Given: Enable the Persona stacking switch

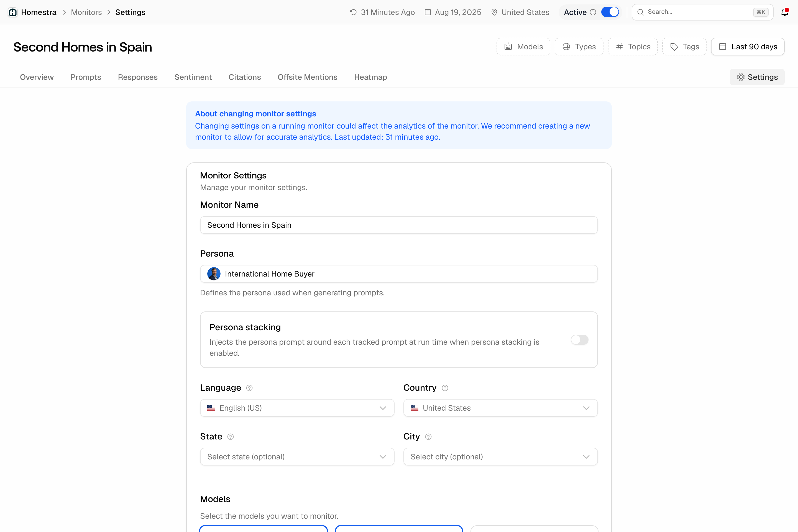Looking at the screenshot, I should (x=579, y=340).
